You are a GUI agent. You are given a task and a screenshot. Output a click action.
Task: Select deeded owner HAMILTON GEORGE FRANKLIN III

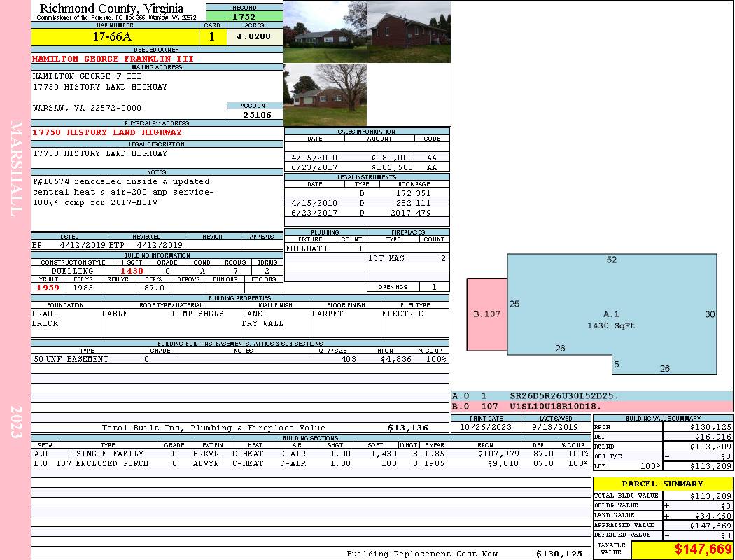[x=113, y=59]
